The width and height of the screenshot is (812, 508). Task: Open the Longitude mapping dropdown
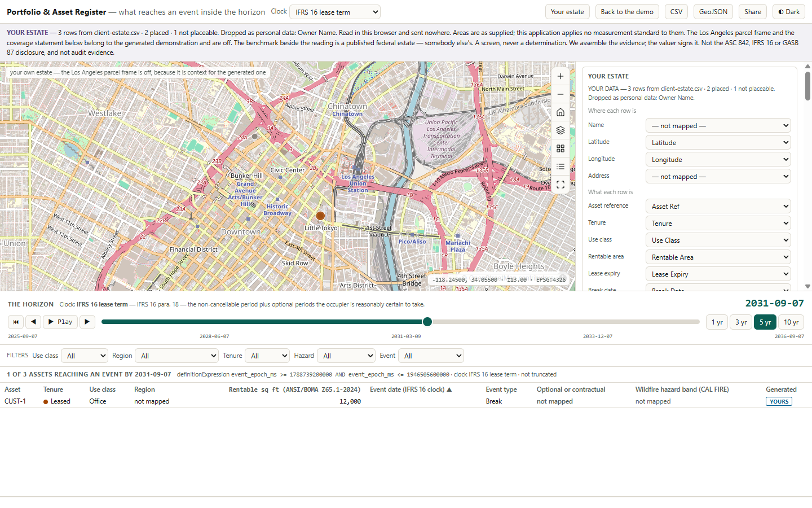point(718,160)
